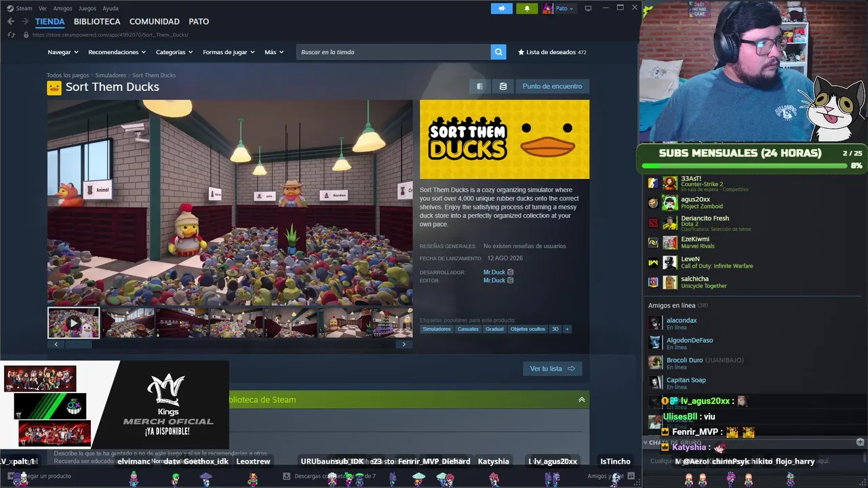Click the screenshot strip horizontal scroll bar handle
Image resolution: width=868 pixels, height=488 pixels.
(78, 344)
